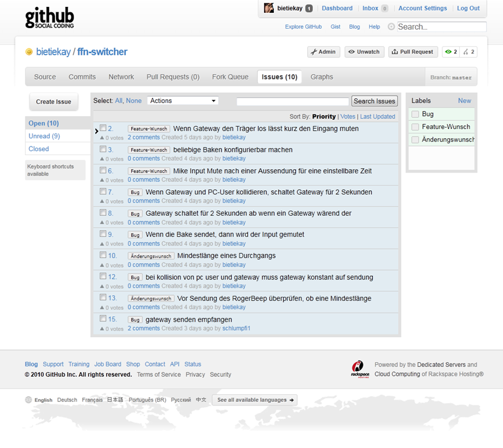Switch to the Network tab
Screen dimensions: 503x448
coord(121,77)
